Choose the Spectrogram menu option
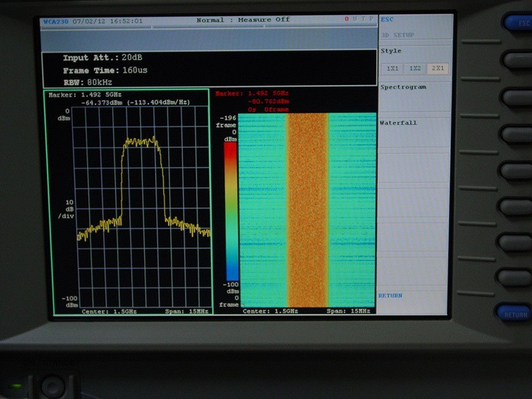Screen dimensions: 532x399 [403, 87]
